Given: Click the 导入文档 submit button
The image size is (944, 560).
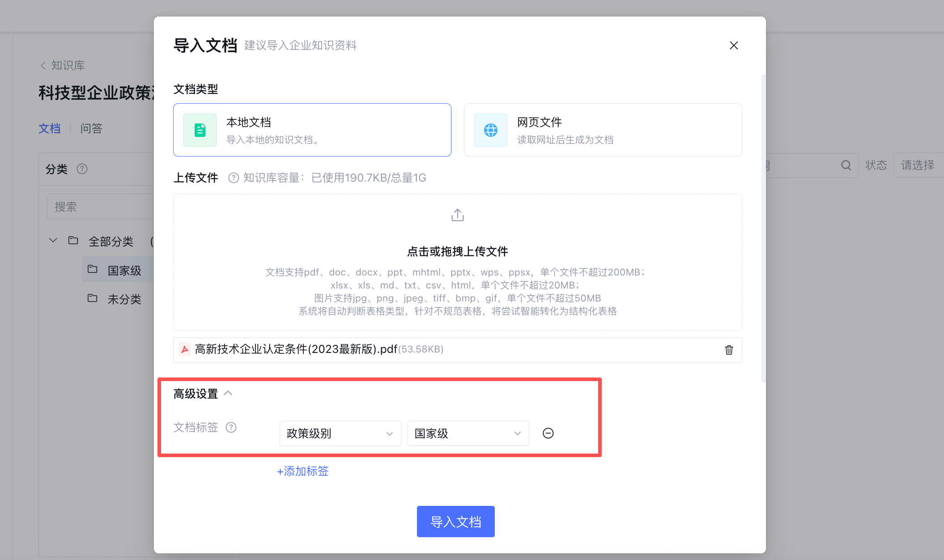Looking at the screenshot, I should (455, 522).
